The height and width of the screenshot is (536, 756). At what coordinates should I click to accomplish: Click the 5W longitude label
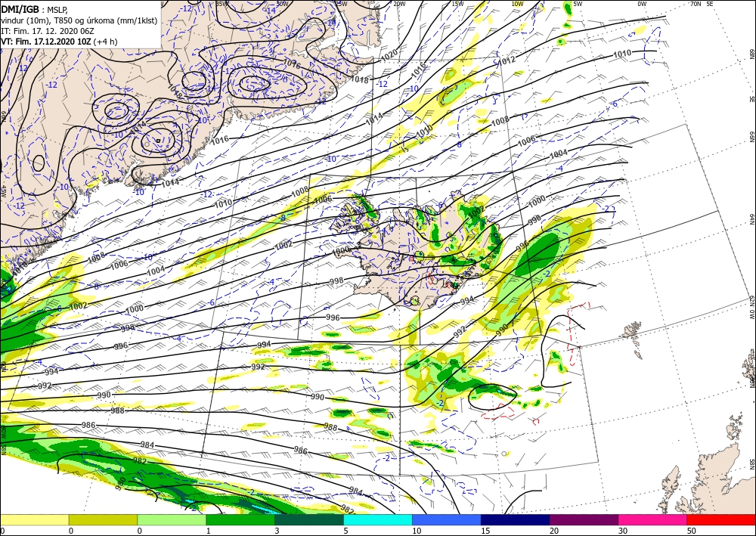[x=578, y=4]
